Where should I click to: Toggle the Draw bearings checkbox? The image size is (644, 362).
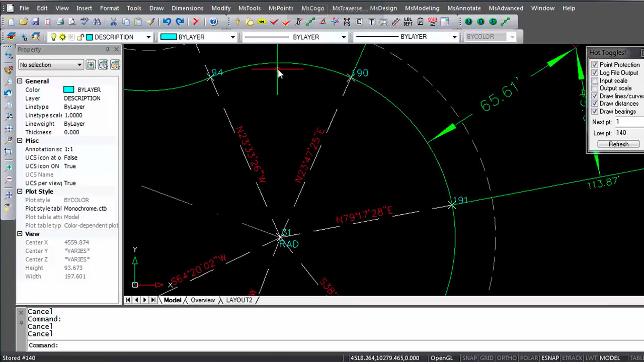click(595, 112)
